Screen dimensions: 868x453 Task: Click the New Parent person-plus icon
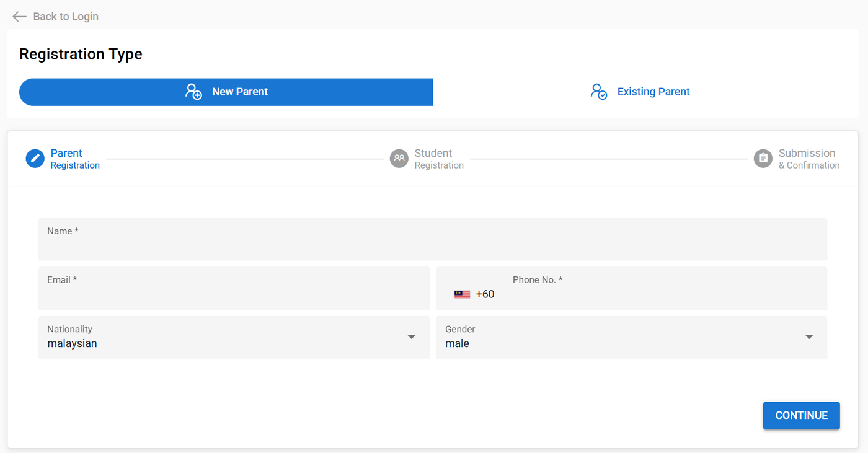pyautogui.click(x=193, y=92)
